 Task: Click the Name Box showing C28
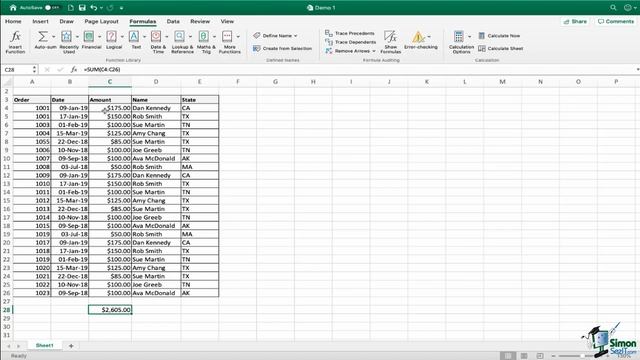[17, 70]
